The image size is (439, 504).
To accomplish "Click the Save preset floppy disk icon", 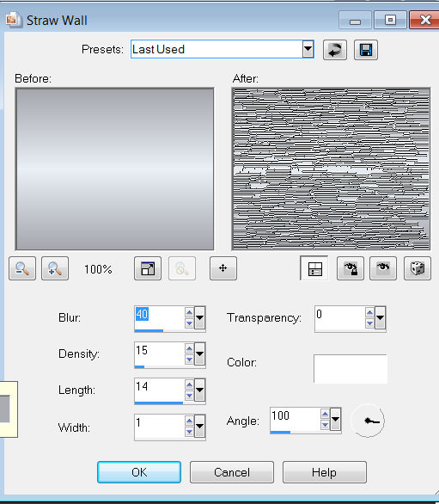I will click(366, 50).
